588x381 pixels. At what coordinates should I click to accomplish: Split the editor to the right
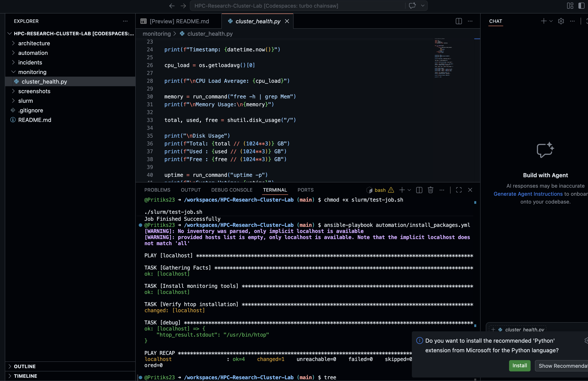point(459,21)
